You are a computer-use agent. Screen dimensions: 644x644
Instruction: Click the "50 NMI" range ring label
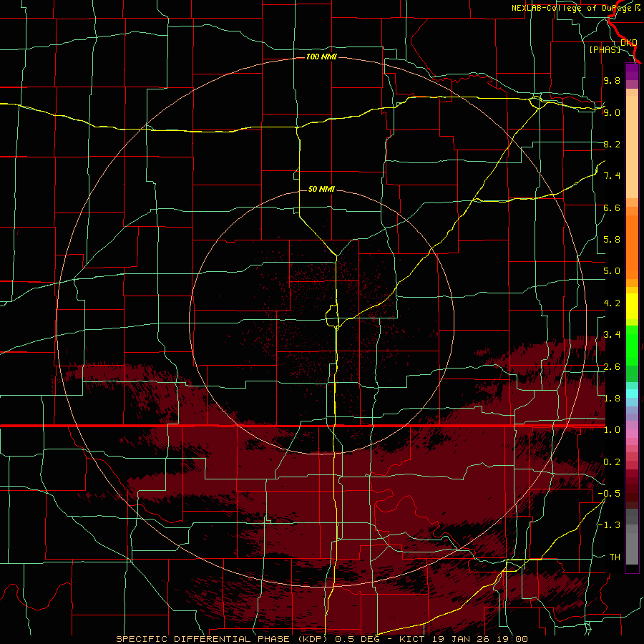[321, 189]
